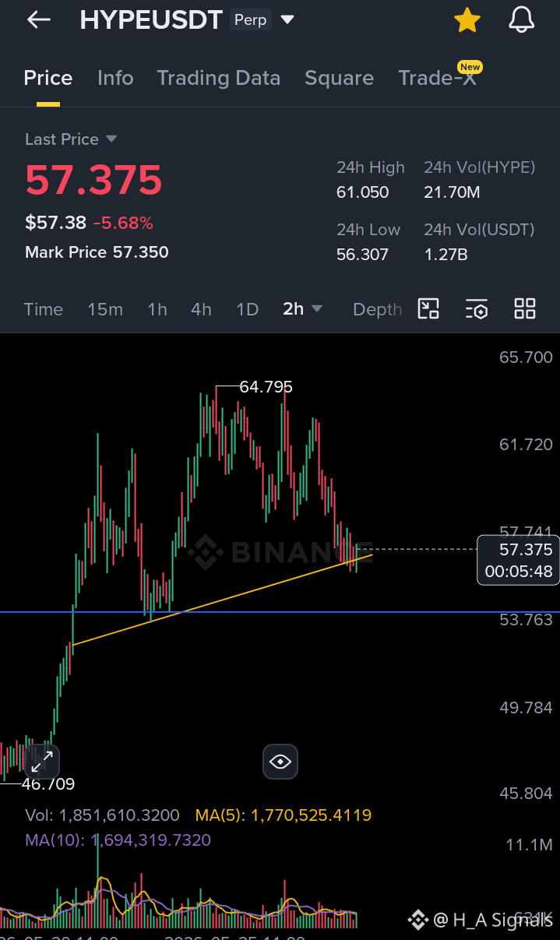Tap the 45.804 price axis label
Viewport: 560px width, 940px height.
tap(526, 794)
